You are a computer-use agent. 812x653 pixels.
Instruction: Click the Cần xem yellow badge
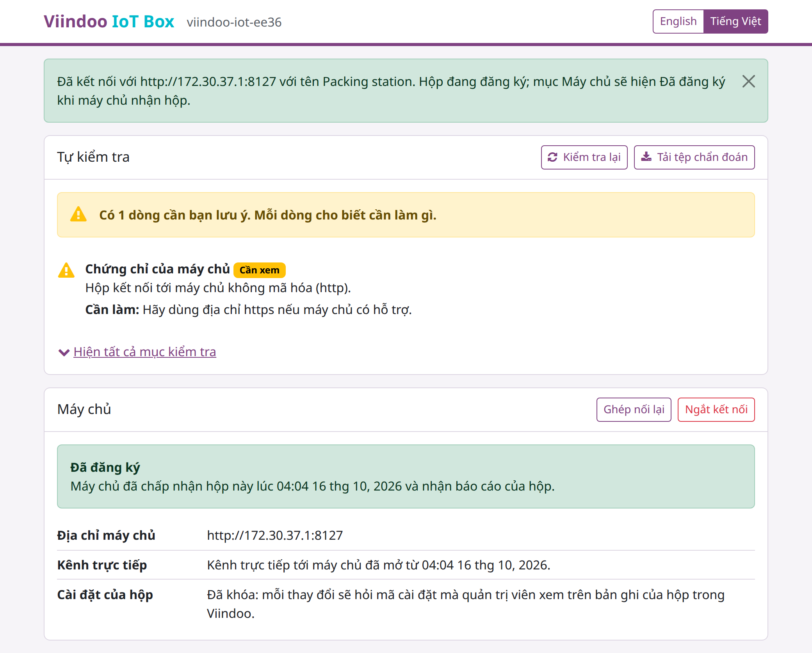click(260, 270)
